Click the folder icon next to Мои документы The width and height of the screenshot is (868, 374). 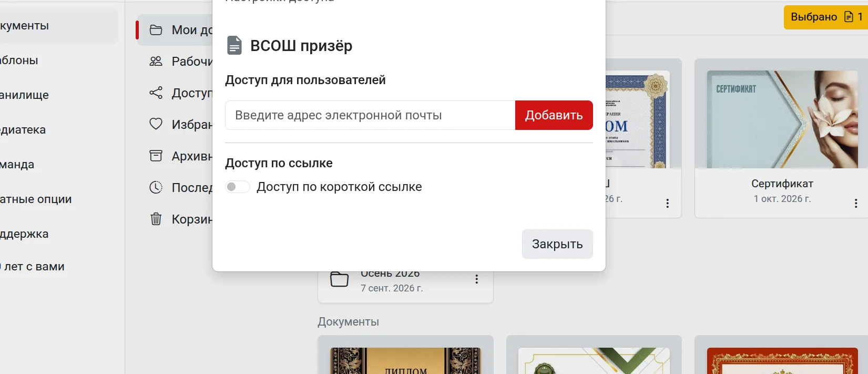156,30
